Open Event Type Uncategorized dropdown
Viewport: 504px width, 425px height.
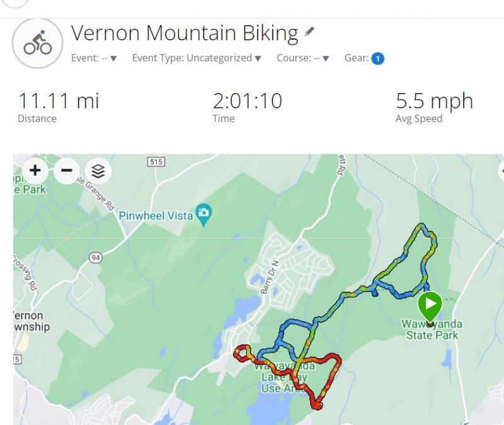pos(196,58)
